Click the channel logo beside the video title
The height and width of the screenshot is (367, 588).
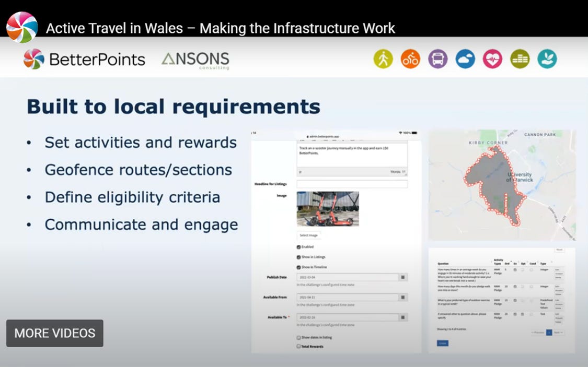click(22, 27)
